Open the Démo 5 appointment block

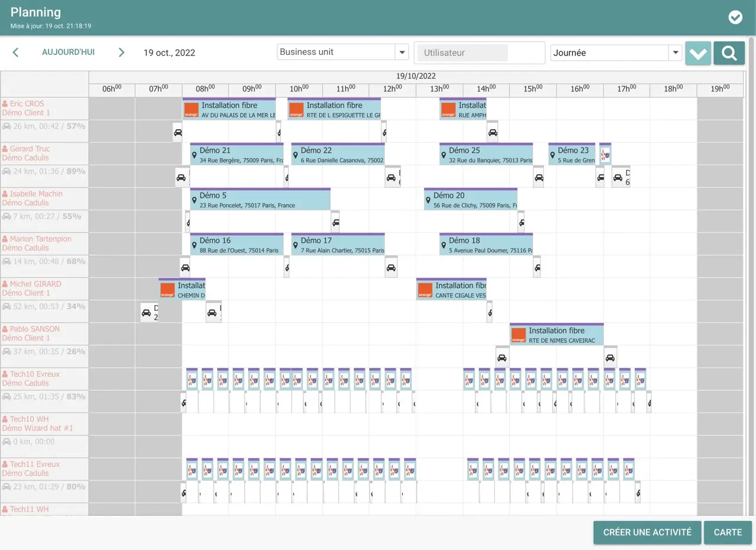pos(260,199)
